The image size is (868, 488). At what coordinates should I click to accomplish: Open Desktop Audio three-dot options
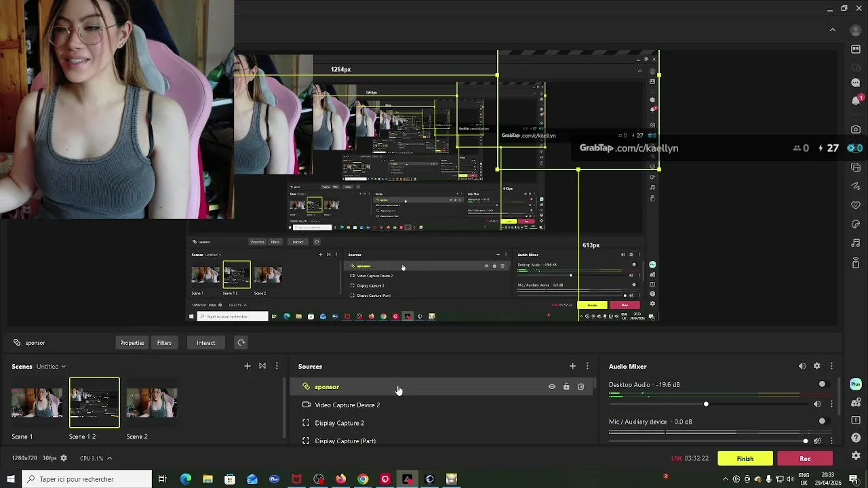pyautogui.click(x=831, y=404)
